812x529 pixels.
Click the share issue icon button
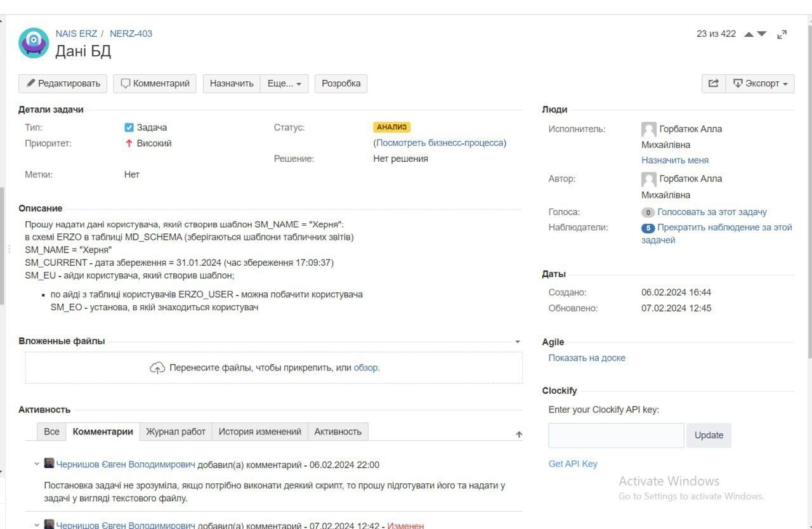[x=713, y=83]
